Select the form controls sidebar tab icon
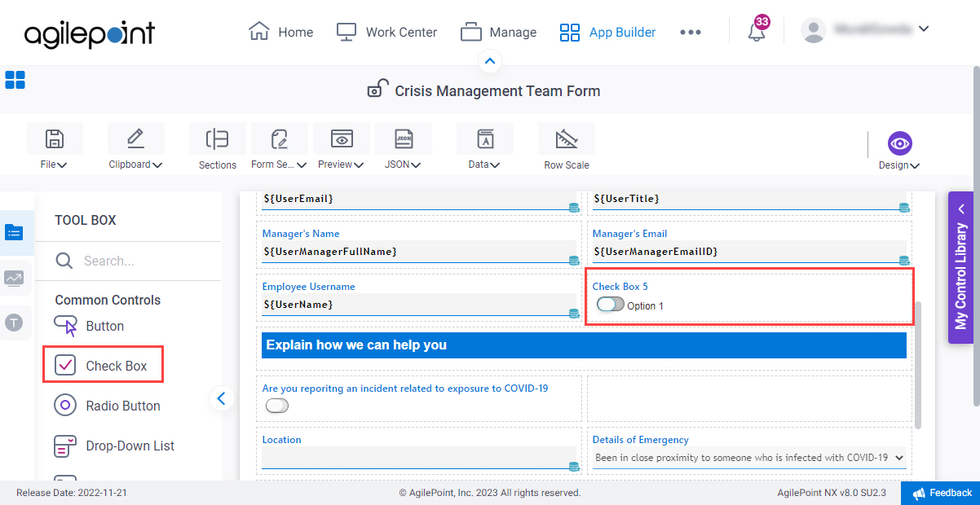Screen dimensions: 980x505 click(15, 232)
